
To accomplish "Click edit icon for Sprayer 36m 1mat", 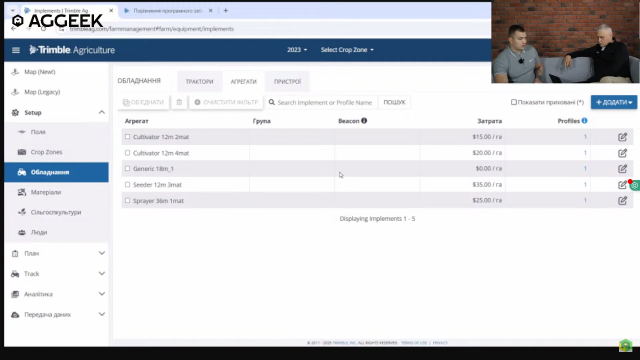I will (622, 200).
